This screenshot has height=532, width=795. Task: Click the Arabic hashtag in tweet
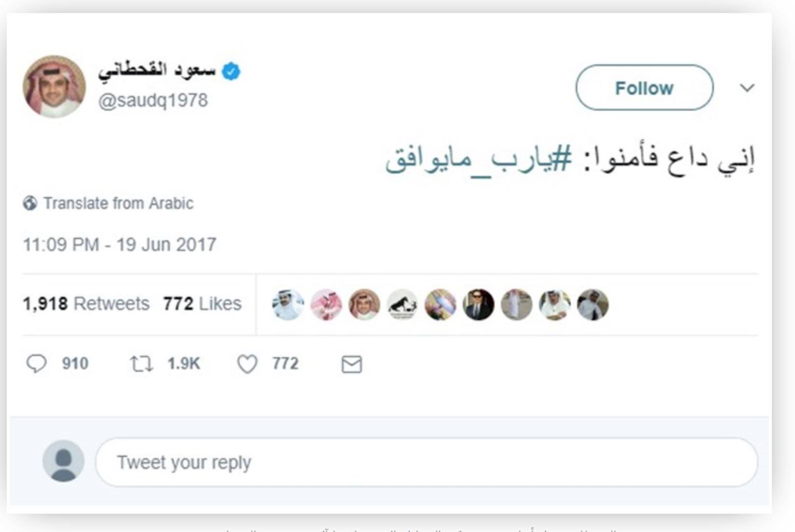click(478, 160)
